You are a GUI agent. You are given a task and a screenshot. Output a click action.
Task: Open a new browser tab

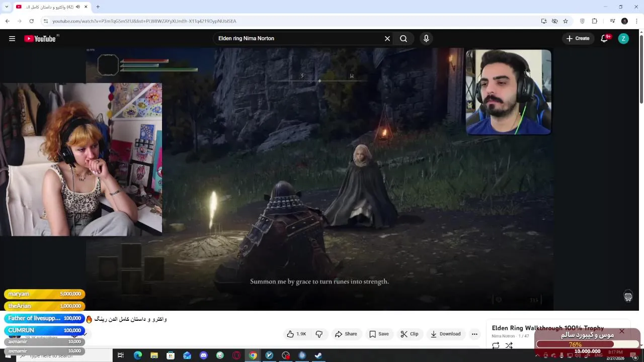point(98,7)
